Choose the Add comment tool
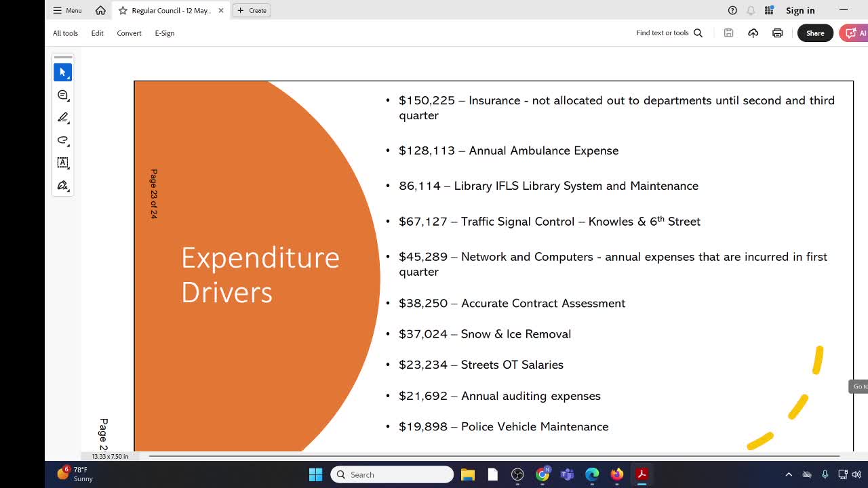The image size is (868, 488). click(62, 95)
